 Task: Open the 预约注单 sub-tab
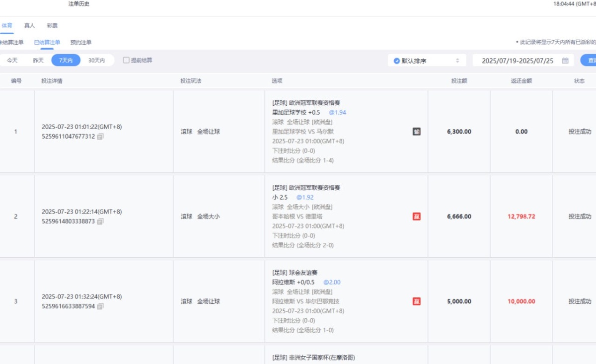pyautogui.click(x=80, y=43)
